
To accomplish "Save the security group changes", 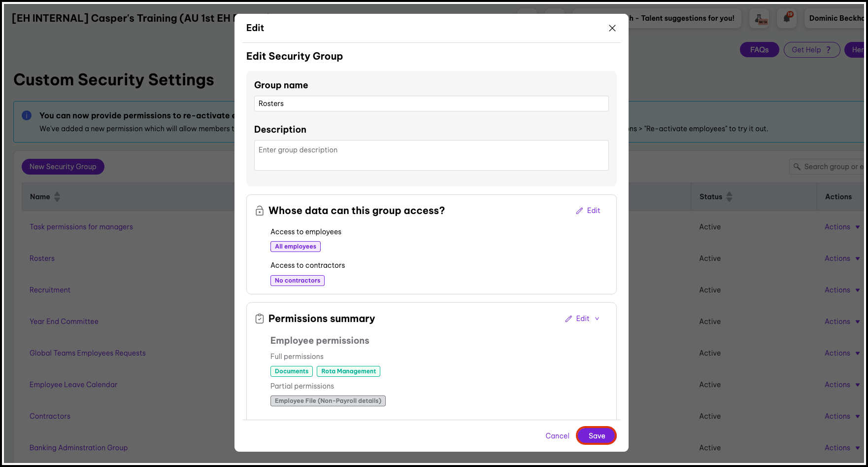I will tap(596, 436).
